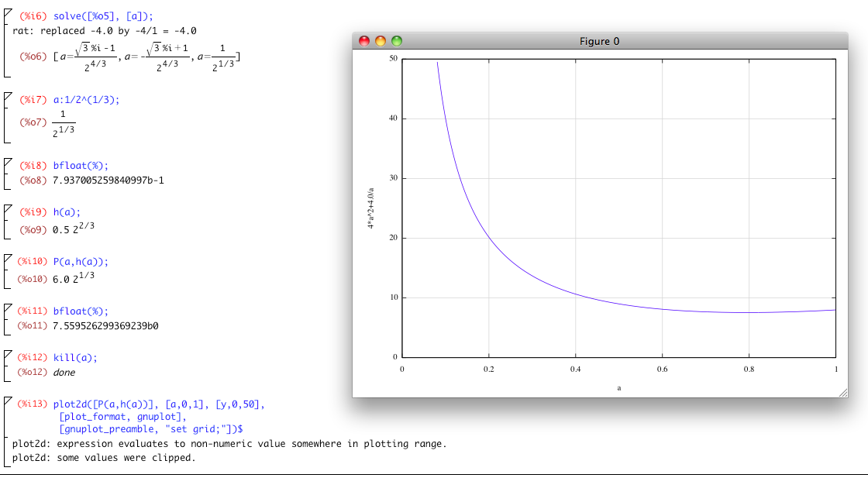The image size is (868, 502).
Task: Click the h(a); input line
Action: click(67, 211)
